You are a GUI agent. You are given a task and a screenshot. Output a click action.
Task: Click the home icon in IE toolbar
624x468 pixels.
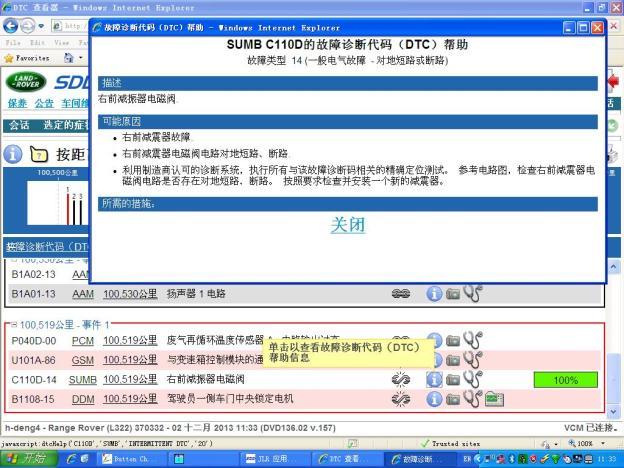coord(69,58)
